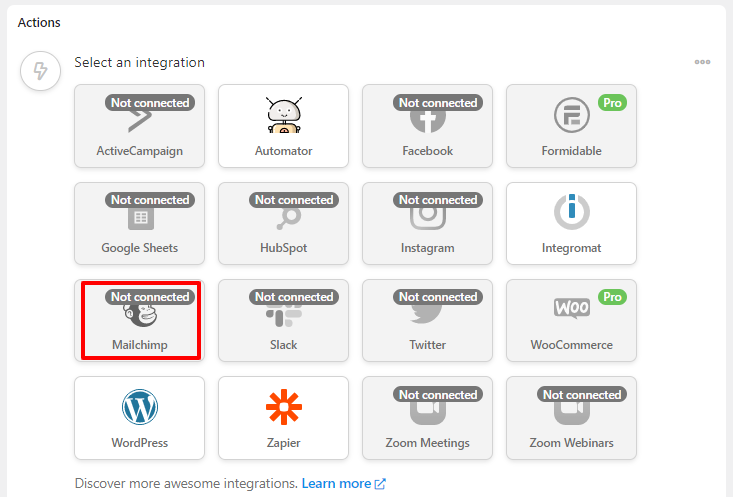The image size is (733, 497).
Task: Choose the WooCommerce integration
Action: point(571,320)
